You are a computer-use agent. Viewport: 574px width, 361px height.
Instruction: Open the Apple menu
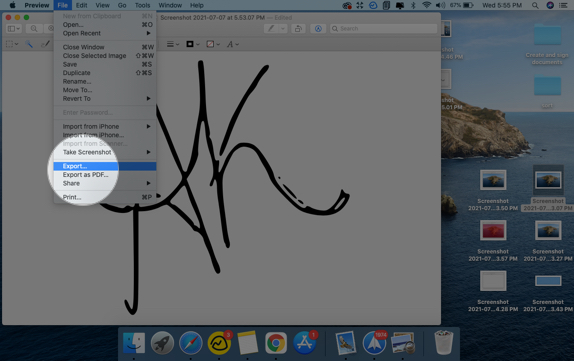[x=12, y=5]
